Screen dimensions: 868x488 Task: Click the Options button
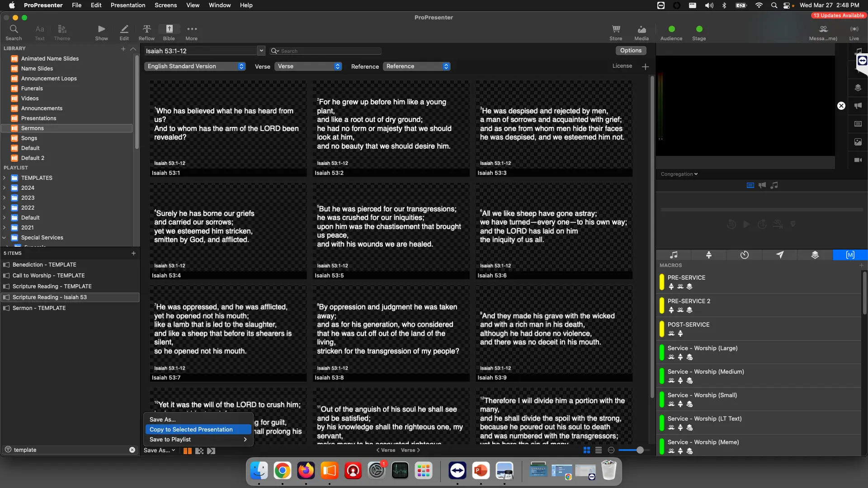[x=631, y=51]
